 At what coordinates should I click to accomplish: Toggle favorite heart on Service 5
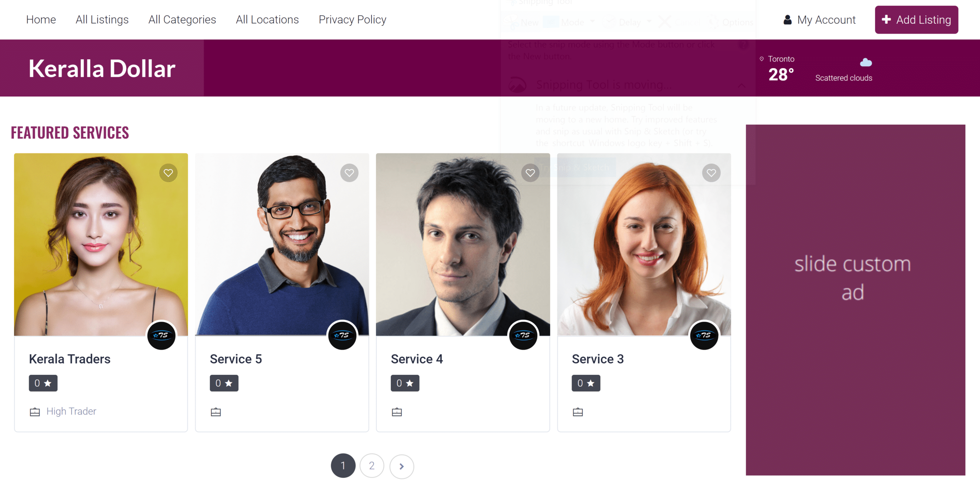pyautogui.click(x=349, y=173)
